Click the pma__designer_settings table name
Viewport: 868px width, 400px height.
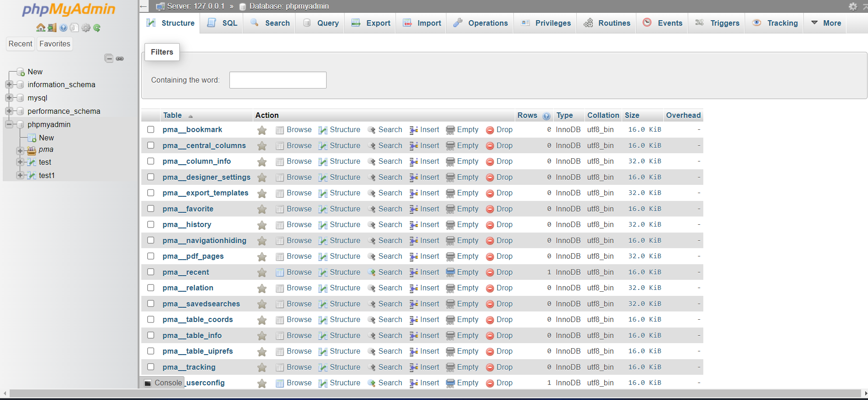[206, 177]
